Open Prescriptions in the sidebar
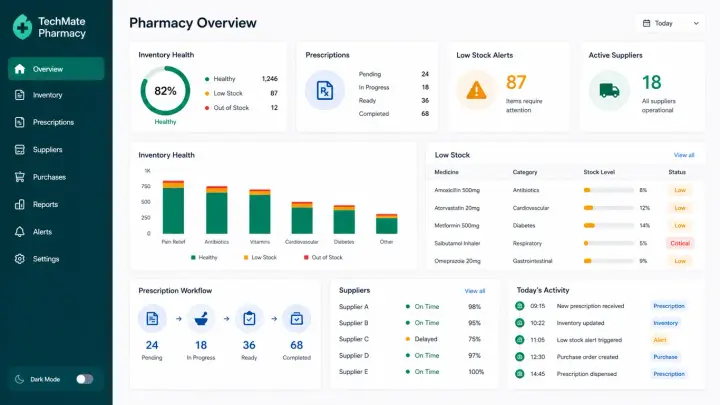The width and height of the screenshot is (720, 405). tap(56, 122)
